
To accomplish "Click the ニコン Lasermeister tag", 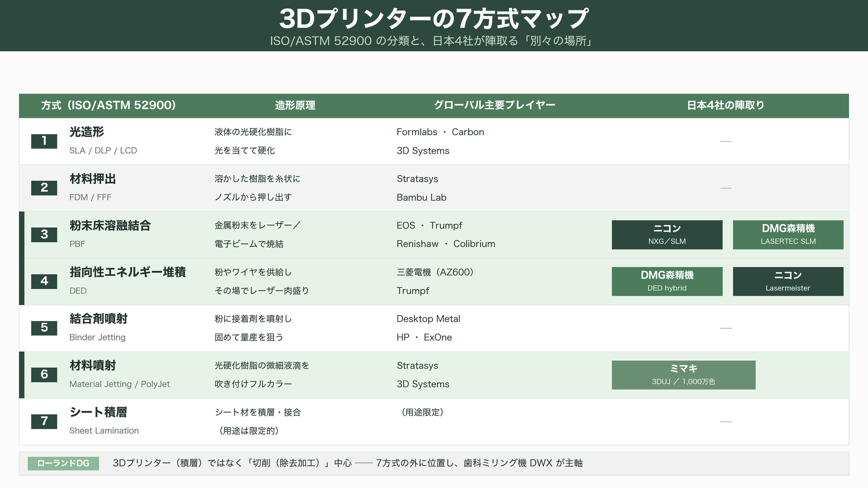I will click(x=788, y=282).
